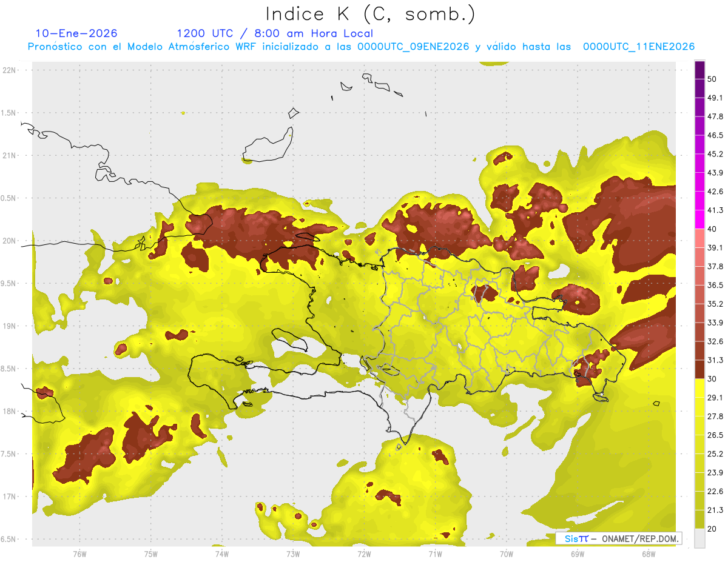Click the "73W" longitude axis label

tap(292, 554)
